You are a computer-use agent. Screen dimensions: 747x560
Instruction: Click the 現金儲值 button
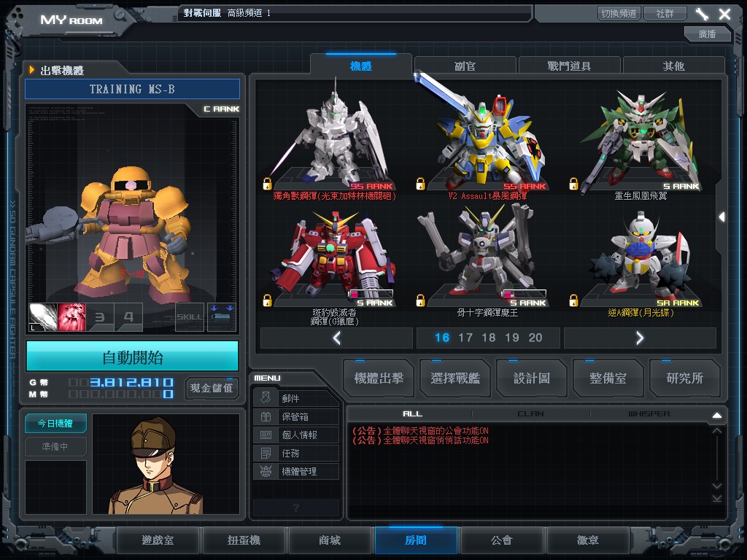coord(212,388)
